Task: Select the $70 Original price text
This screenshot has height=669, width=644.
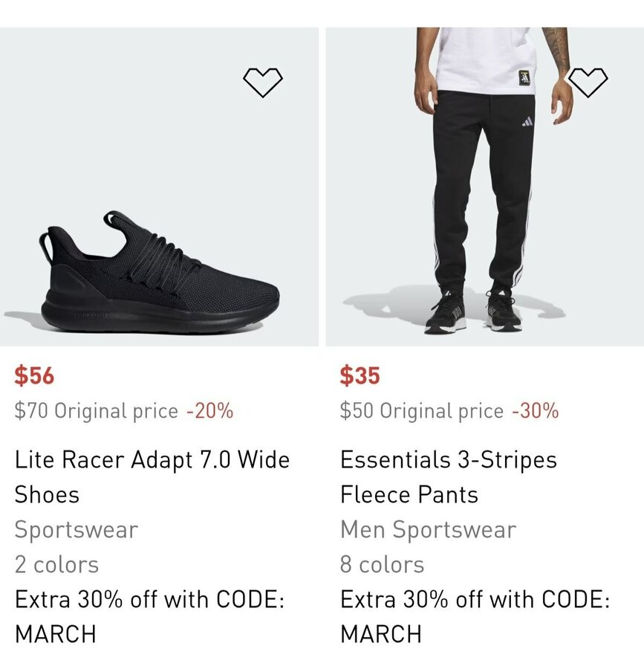Action: [x=96, y=411]
